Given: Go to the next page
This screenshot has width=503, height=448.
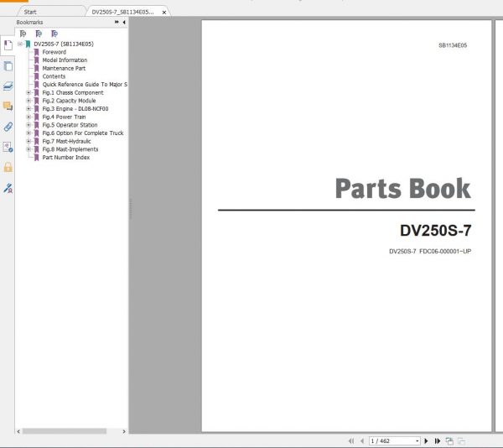Looking at the screenshot, I should point(426,441).
